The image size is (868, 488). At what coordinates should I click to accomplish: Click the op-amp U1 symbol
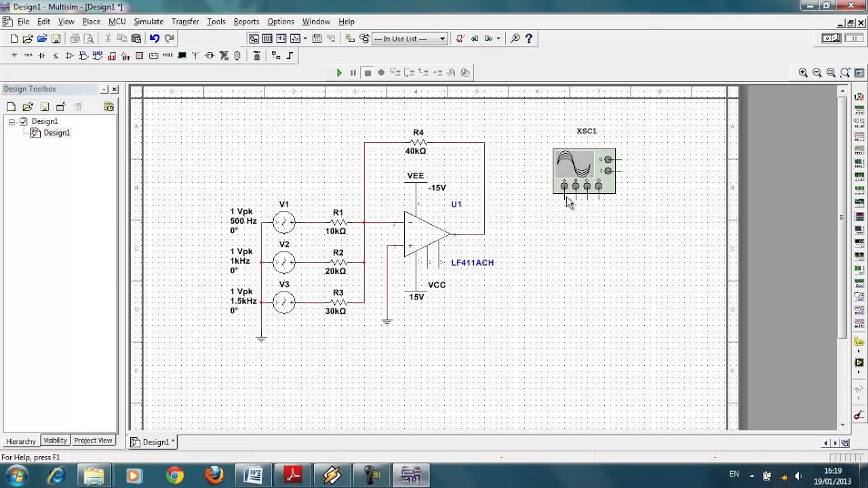(427, 234)
